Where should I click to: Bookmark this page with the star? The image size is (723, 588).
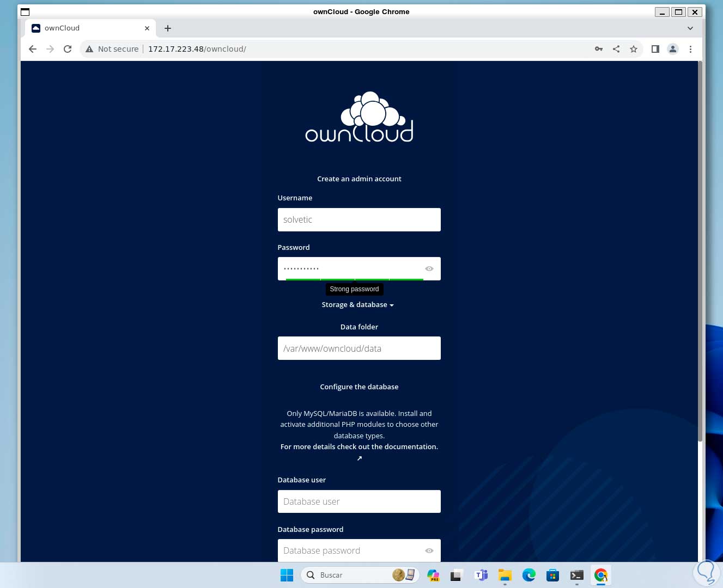(634, 49)
